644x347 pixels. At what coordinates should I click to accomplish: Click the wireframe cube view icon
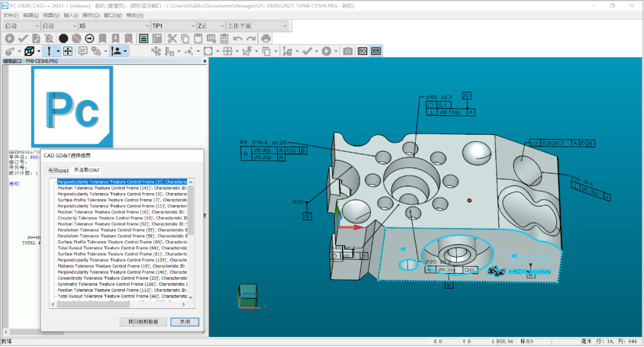tap(29, 51)
